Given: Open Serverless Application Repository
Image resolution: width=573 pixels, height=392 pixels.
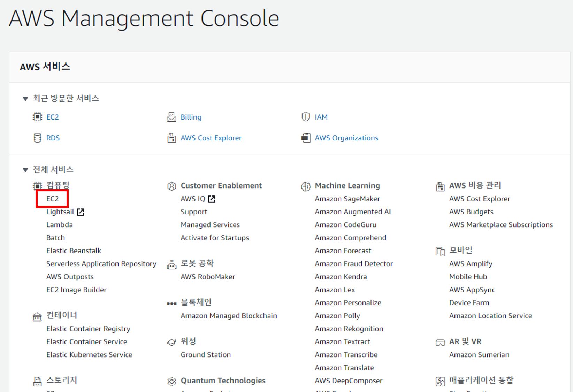Looking at the screenshot, I should point(101,264).
